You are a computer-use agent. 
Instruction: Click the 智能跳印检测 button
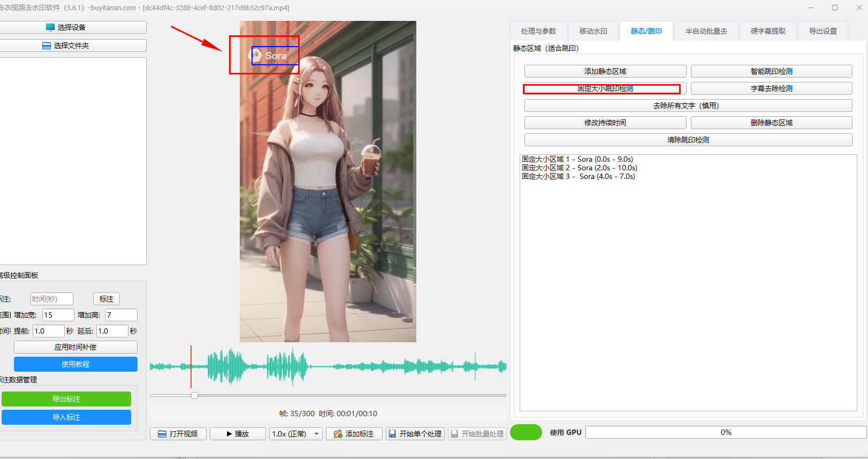click(x=771, y=71)
